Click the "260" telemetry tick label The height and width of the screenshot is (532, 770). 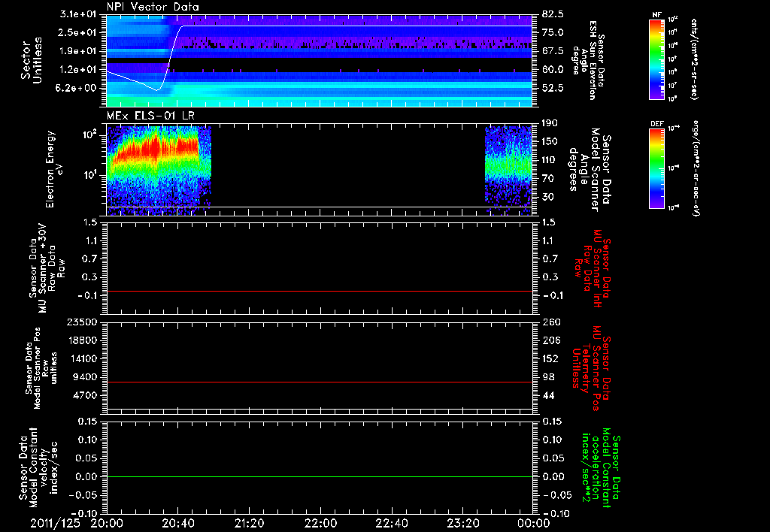[x=550, y=322]
